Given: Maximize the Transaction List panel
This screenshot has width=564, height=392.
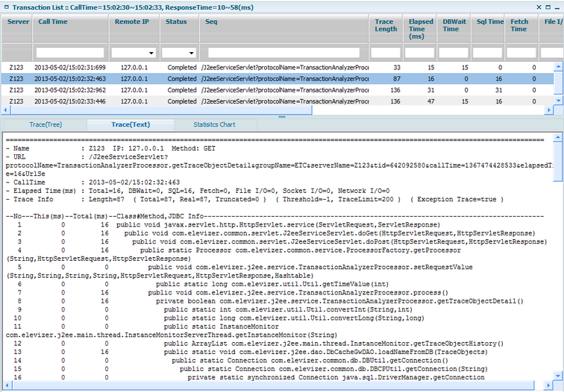Looking at the screenshot, I should [x=548, y=7].
